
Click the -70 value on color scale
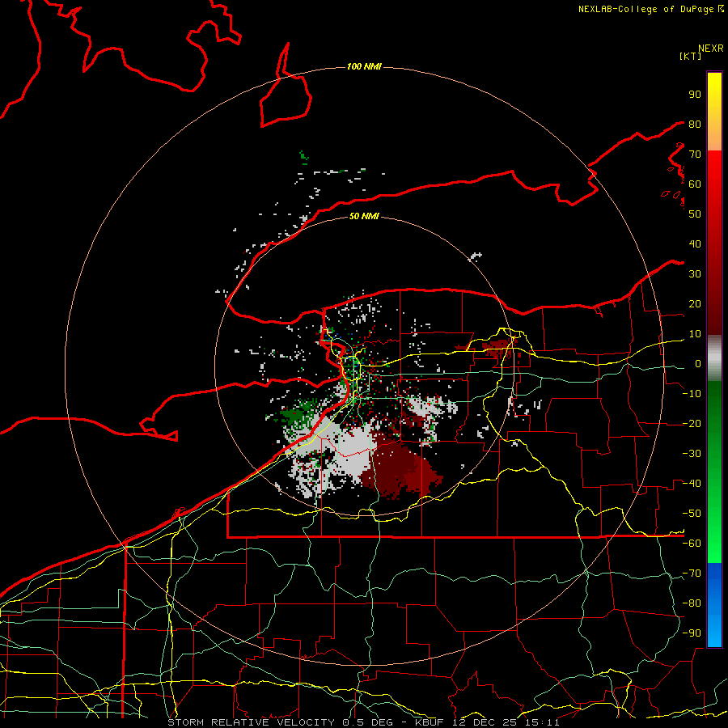692,574
